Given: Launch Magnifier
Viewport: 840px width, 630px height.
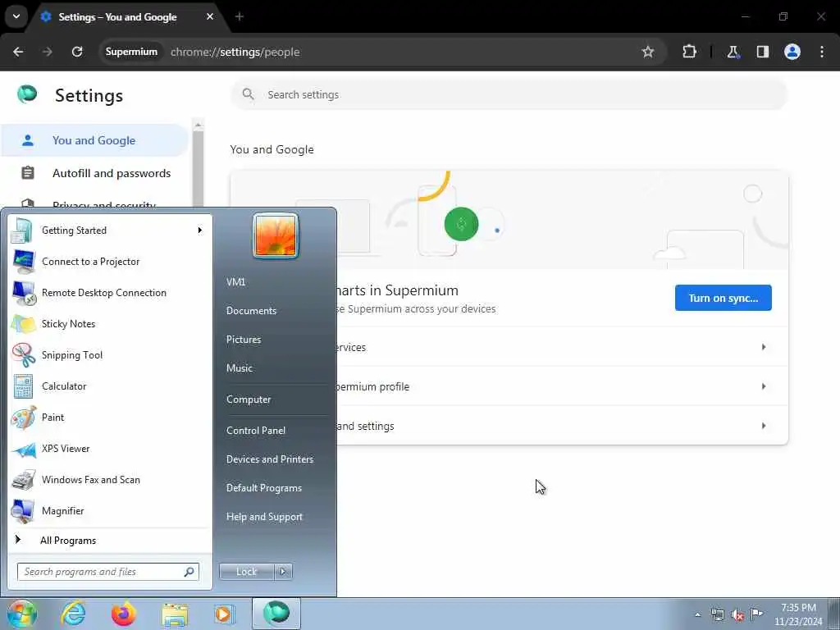Looking at the screenshot, I should point(110,511).
